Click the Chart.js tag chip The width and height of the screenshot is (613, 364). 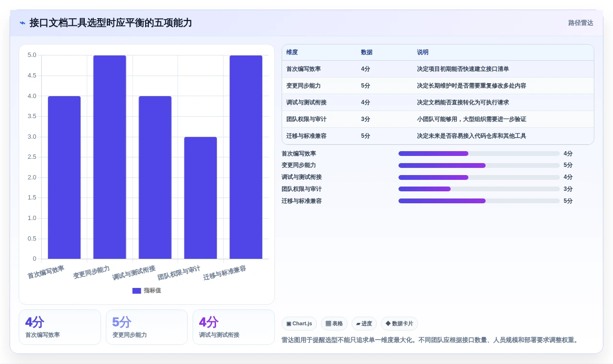(299, 324)
